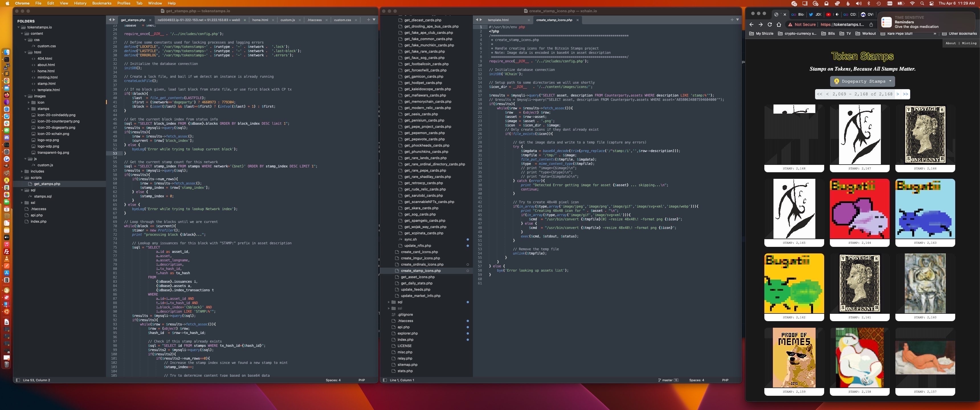Open the Other Bookmarks folder

tap(959, 34)
